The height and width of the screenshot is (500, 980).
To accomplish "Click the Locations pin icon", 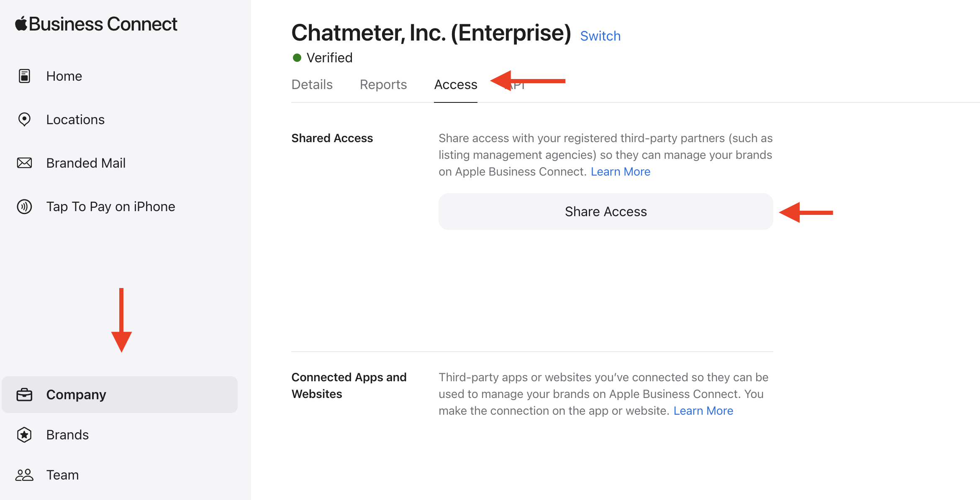I will click(x=24, y=120).
